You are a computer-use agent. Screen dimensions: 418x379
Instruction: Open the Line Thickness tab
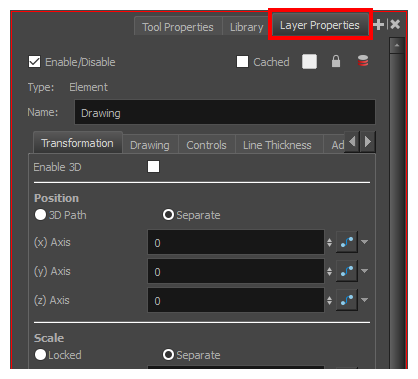277,145
